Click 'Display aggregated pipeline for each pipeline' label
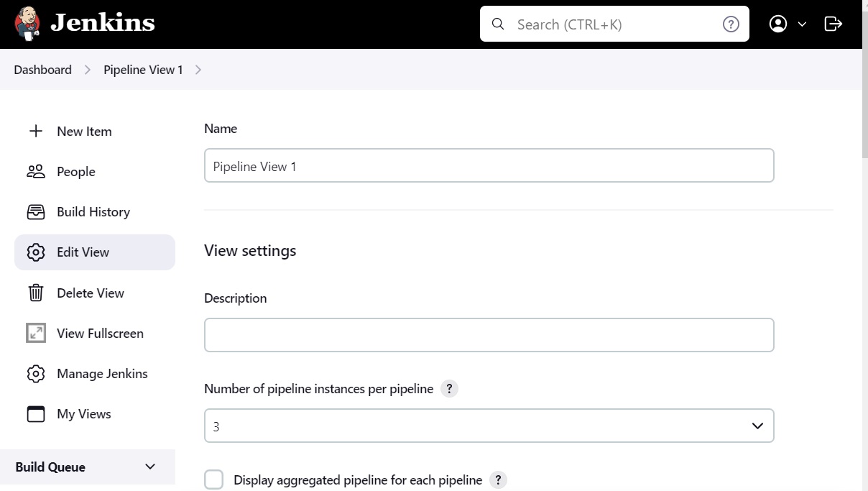 358,480
